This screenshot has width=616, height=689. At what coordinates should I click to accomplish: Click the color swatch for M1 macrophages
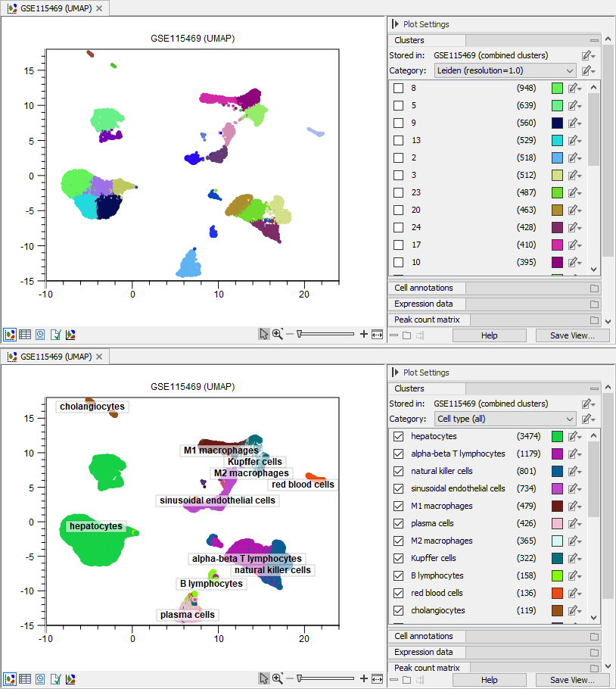(558, 507)
